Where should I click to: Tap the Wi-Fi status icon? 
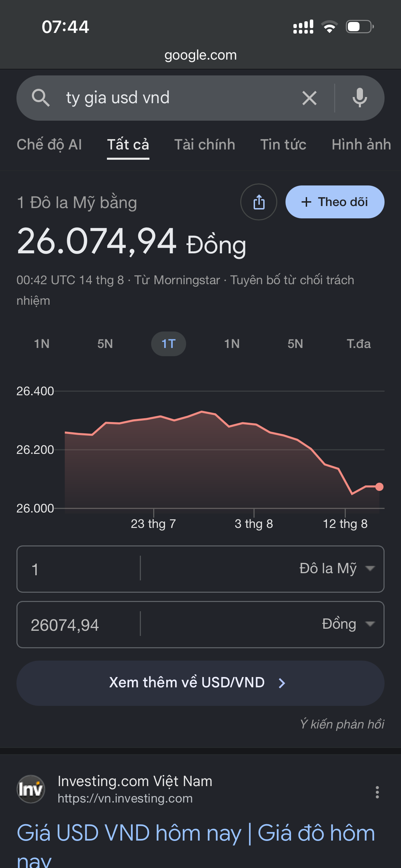329,27
